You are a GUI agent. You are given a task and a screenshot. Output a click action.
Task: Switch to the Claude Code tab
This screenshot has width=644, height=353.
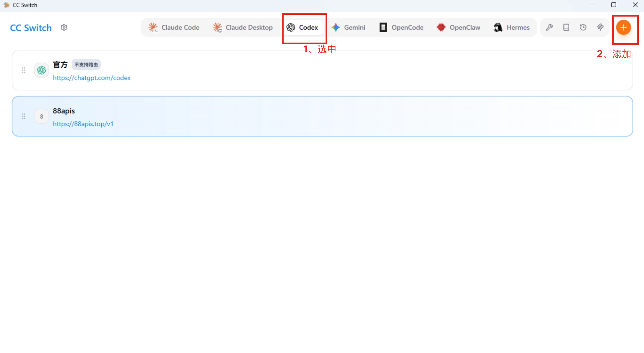[x=174, y=27]
